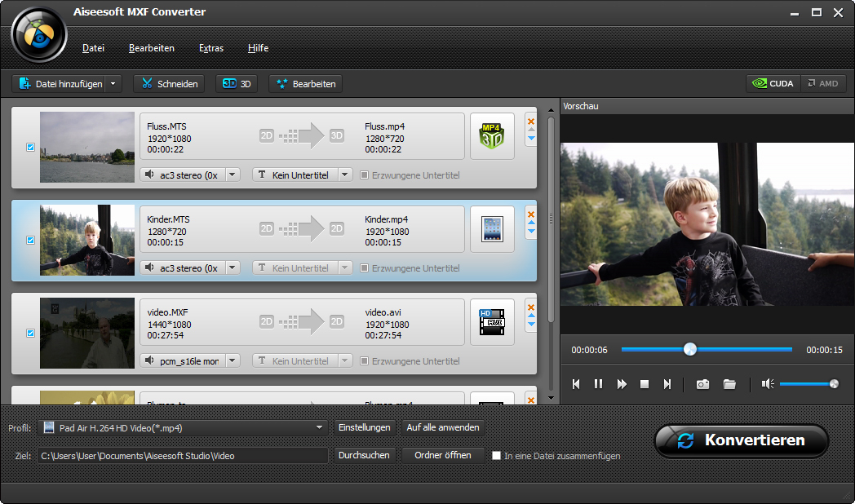Click Ordner öffnen button
Image resolution: width=855 pixels, height=504 pixels.
443,456
